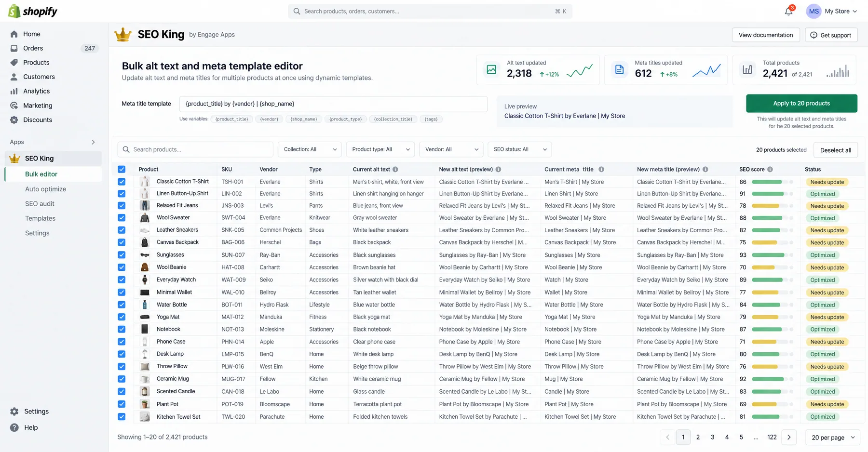Go to SEO audit in the sidebar
The image size is (868, 452).
pyautogui.click(x=40, y=204)
